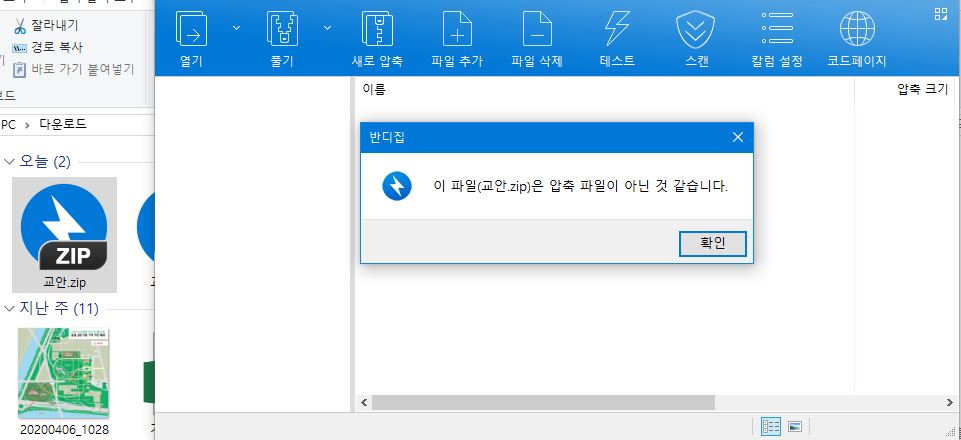961x440 pixels.
Task: Click 다운로드 in Explorer address bar
Action: 63,124
